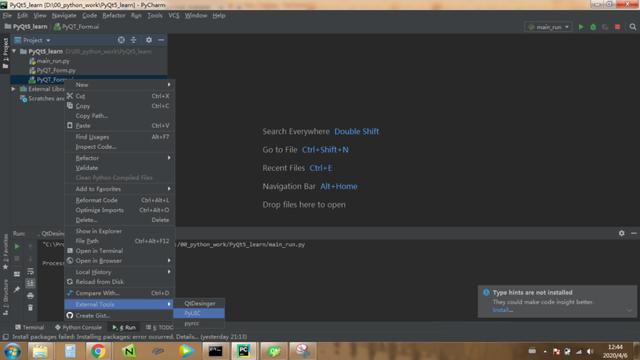Choose Create Gist from the context menu

tap(120, 316)
